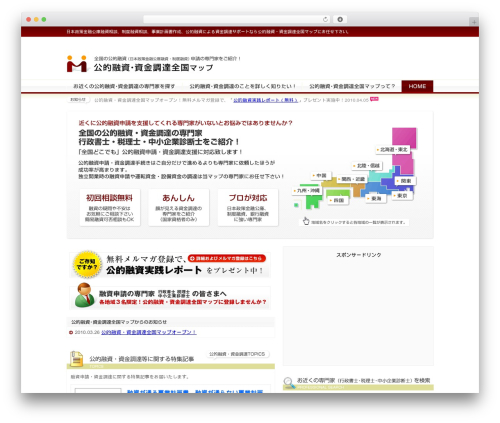Click the browser reload icon
This screenshot has width=500, height=423.
pyautogui.click(x=325, y=19)
